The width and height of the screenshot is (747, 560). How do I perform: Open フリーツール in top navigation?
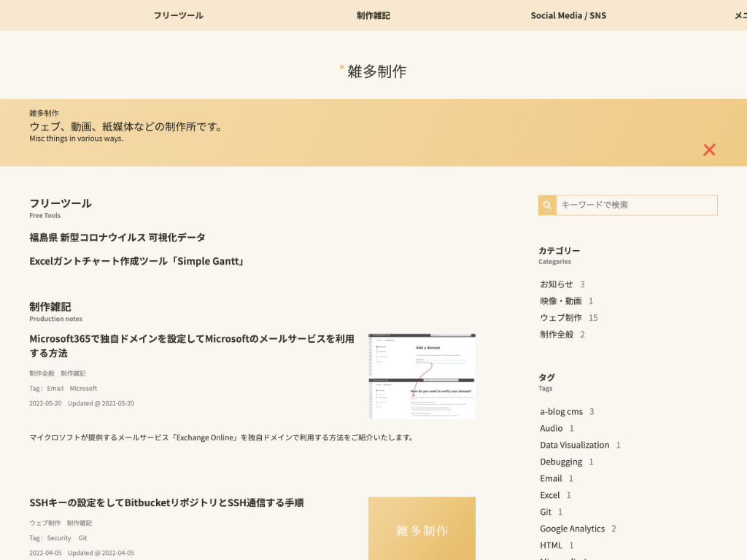click(x=178, y=15)
